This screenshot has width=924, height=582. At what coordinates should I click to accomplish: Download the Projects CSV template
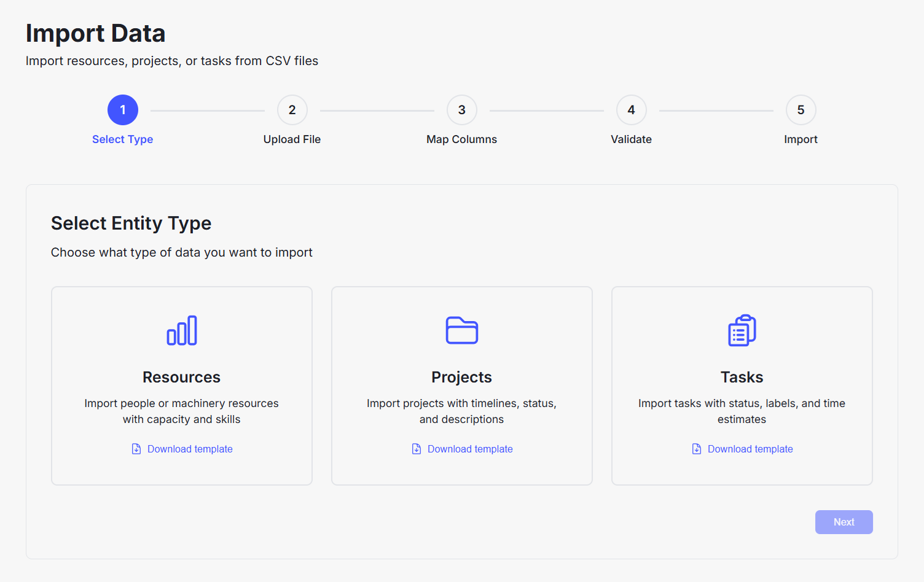tap(469, 449)
